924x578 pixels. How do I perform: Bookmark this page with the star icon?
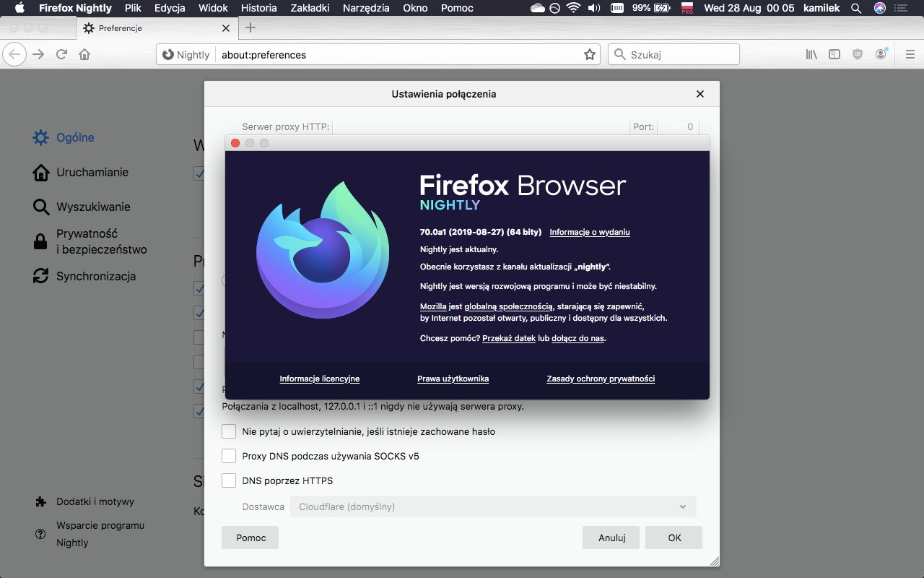pos(589,54)
